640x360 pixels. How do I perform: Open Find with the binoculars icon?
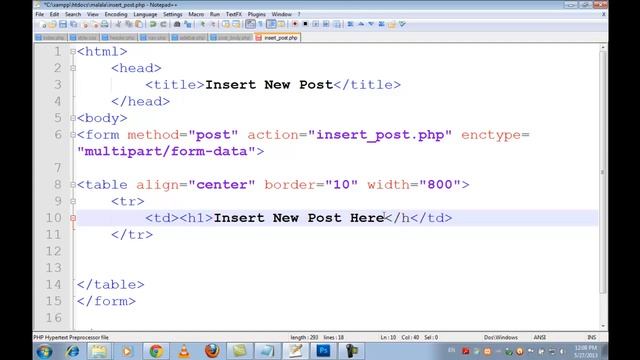[177, 24]
